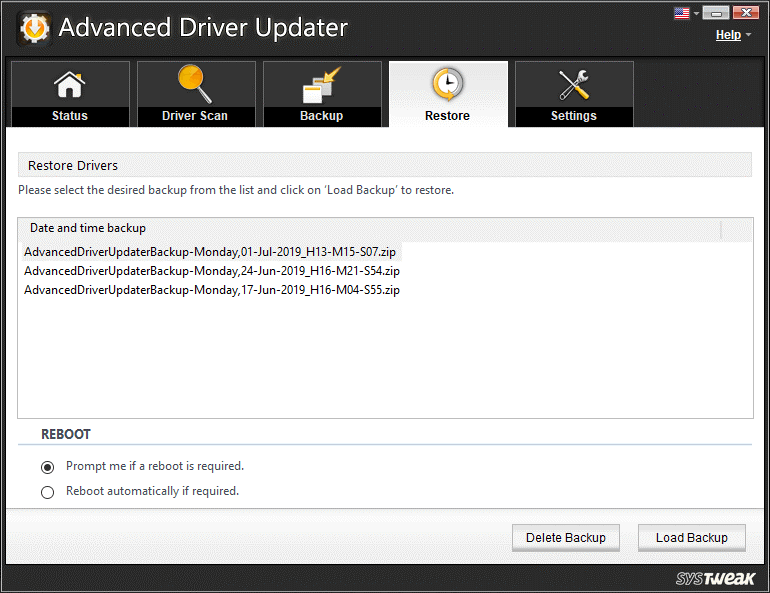Click the Restore clock icon
The width and height of the screenshot is (770, 593).
447,84
